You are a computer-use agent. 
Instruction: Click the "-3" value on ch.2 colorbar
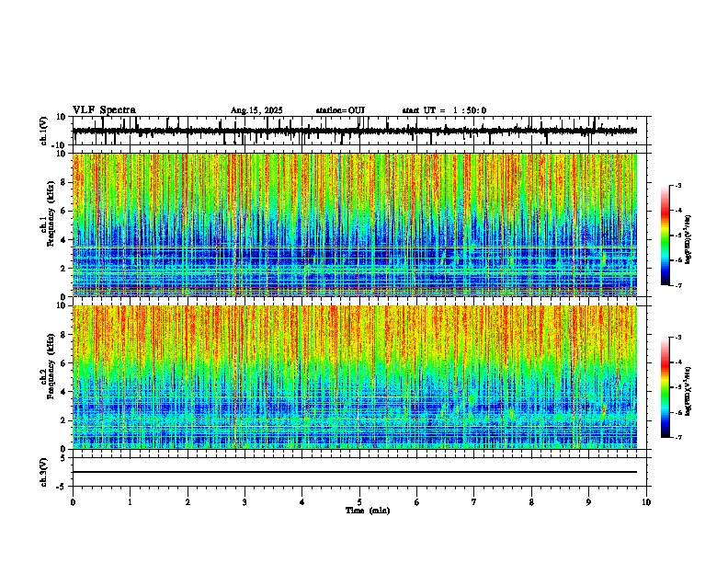pyautogui.click(x=678, y=338)
